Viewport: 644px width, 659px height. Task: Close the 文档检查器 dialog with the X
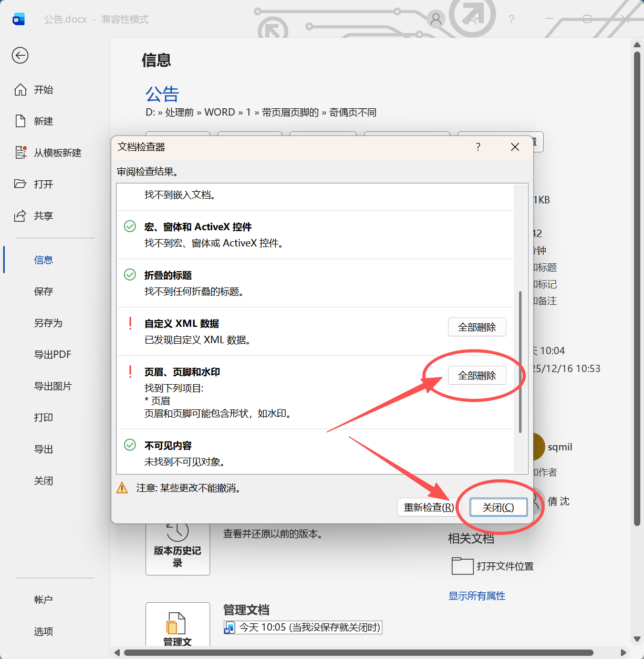515,147
